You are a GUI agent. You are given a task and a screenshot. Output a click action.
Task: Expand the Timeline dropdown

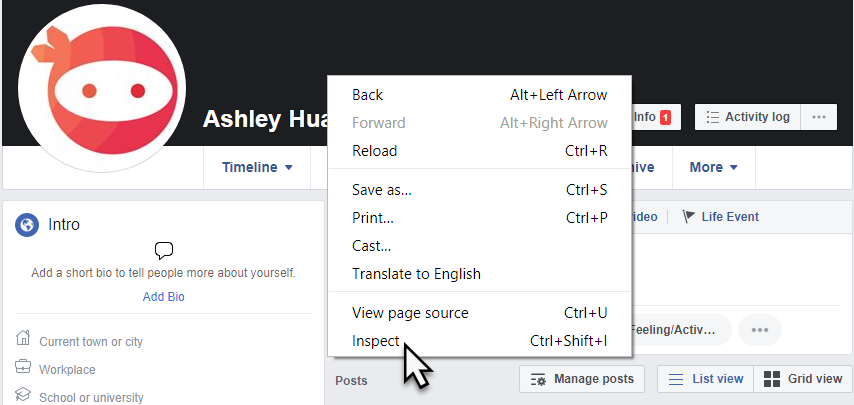click(x=257, y=167)
